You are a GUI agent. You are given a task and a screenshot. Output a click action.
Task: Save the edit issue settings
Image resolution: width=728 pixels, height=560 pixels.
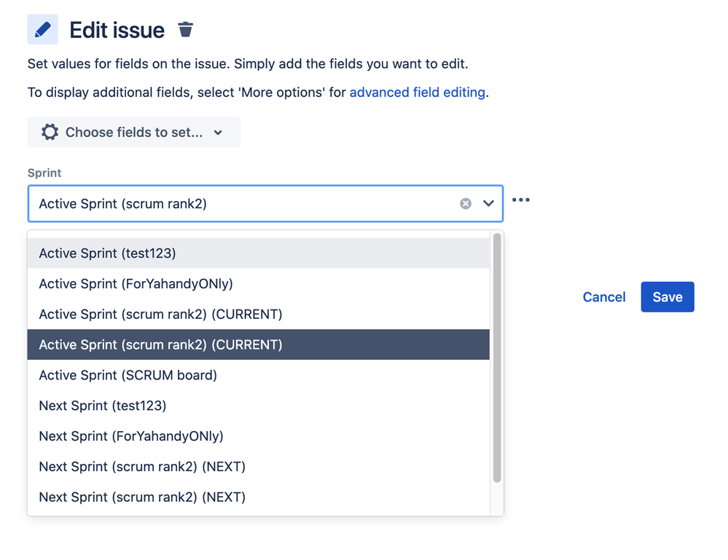pos(667,297)
